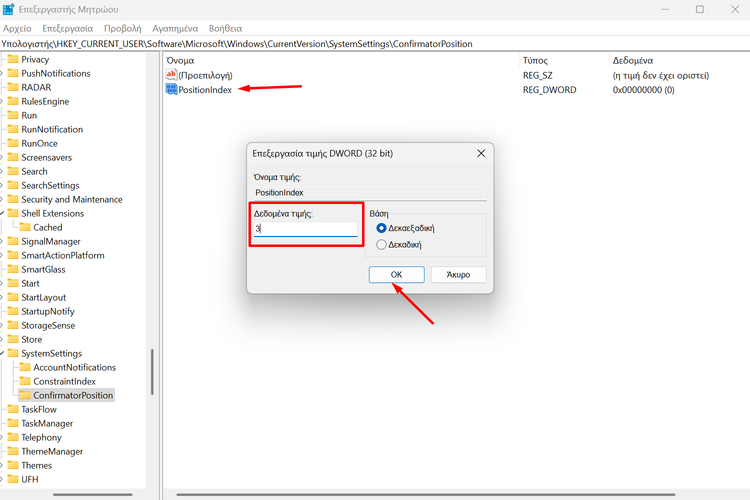Open the Αρχείο menu

pyautogui.click(x=17, y=28)
